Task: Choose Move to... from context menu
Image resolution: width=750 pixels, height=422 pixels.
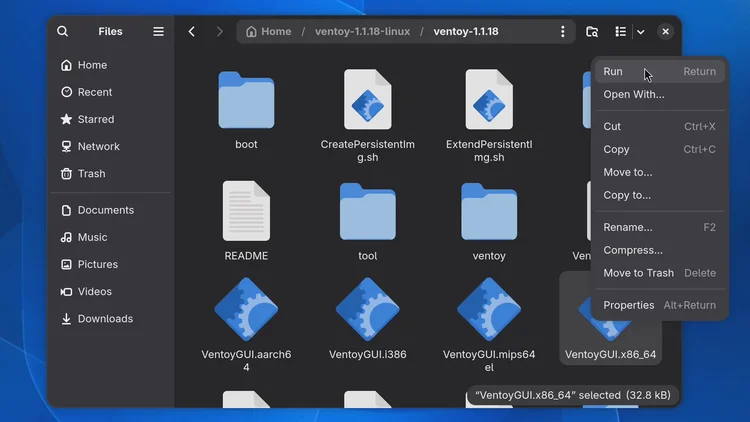Action: pyautogui.click(x=660, y=172)
